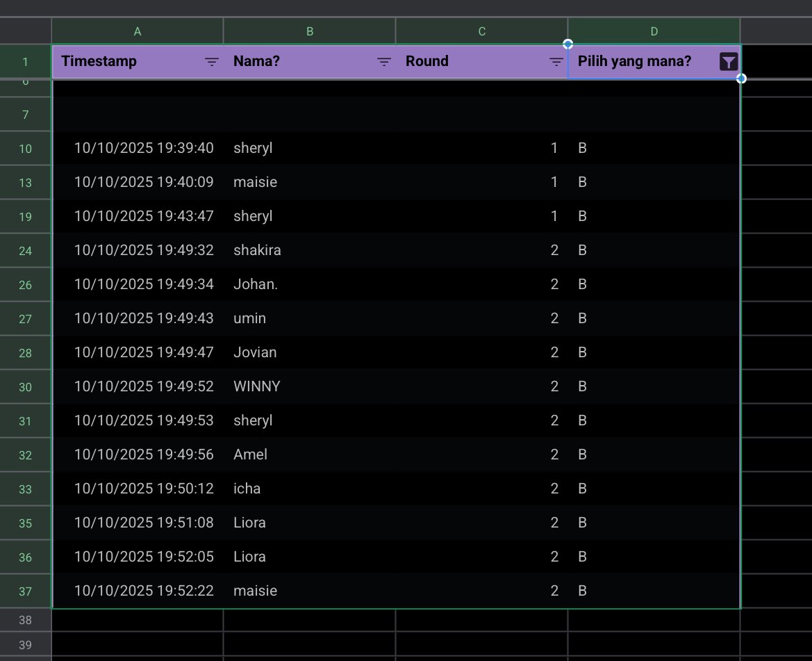Viewport: 812px width, 661px height.
Task: Select row 38 header
Action: coord(26,619)
